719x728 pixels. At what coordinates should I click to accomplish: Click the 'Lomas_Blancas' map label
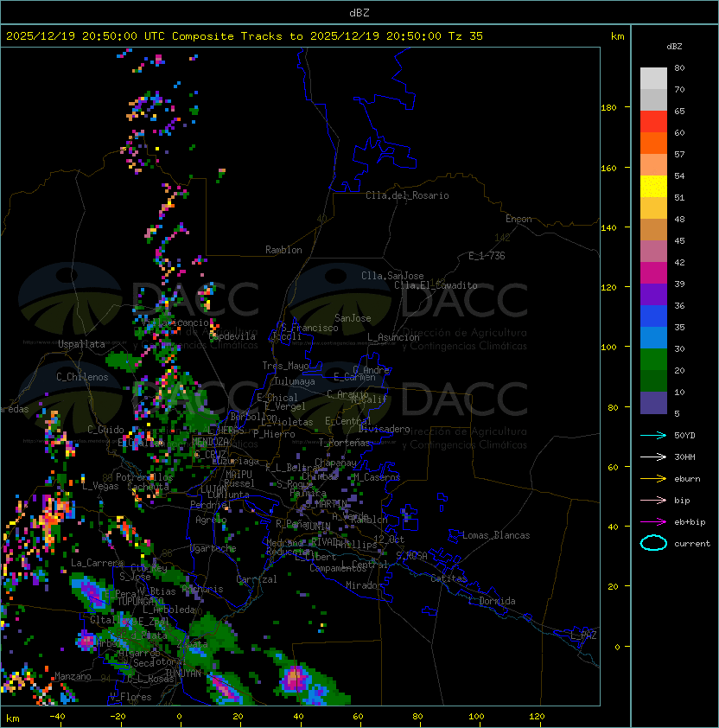[x=496, y=535]
